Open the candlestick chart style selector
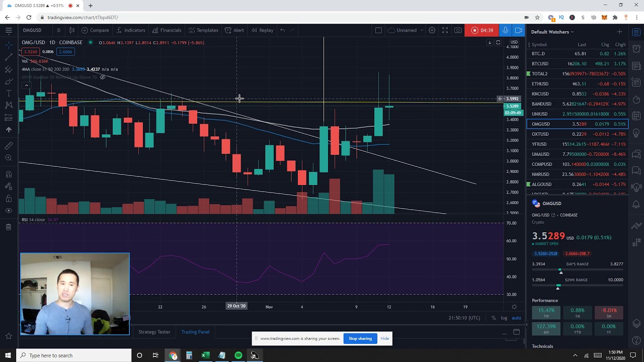 (72, 30)
